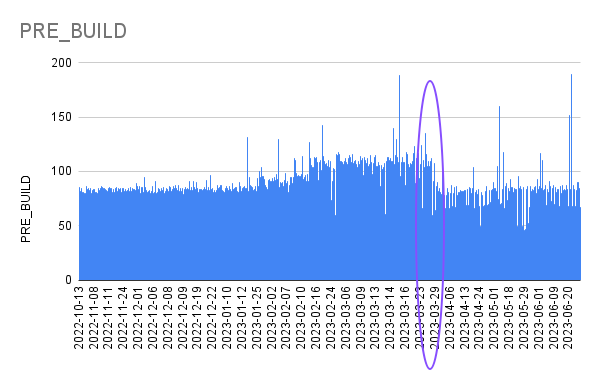Select the 2023-05-01 x-axis date label
This screenshot has width=600, height=382.
(494, 318)
